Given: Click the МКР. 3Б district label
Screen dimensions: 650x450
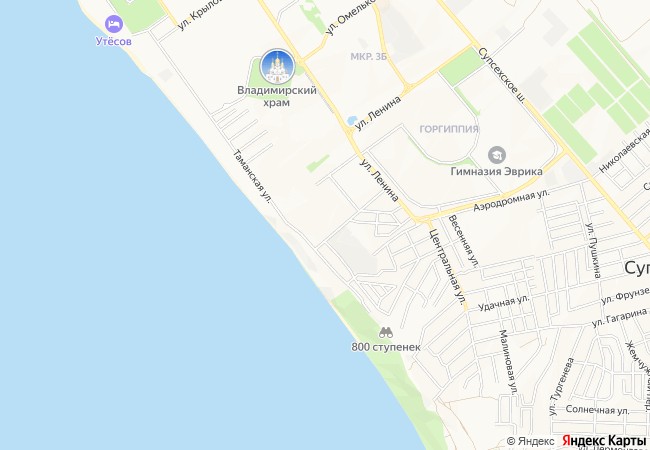Looking at the screenshot, I should tap(369, 57).
